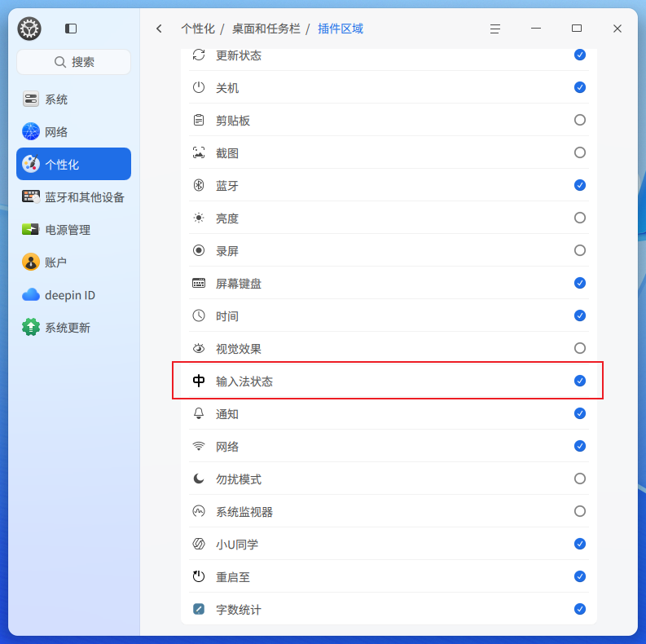Click the 系统监视器 label text

244,512
